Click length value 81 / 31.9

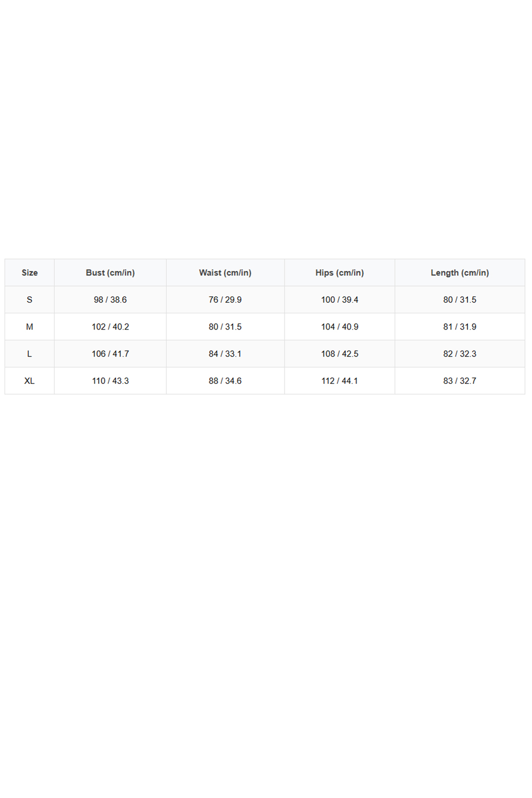[460, 327]
